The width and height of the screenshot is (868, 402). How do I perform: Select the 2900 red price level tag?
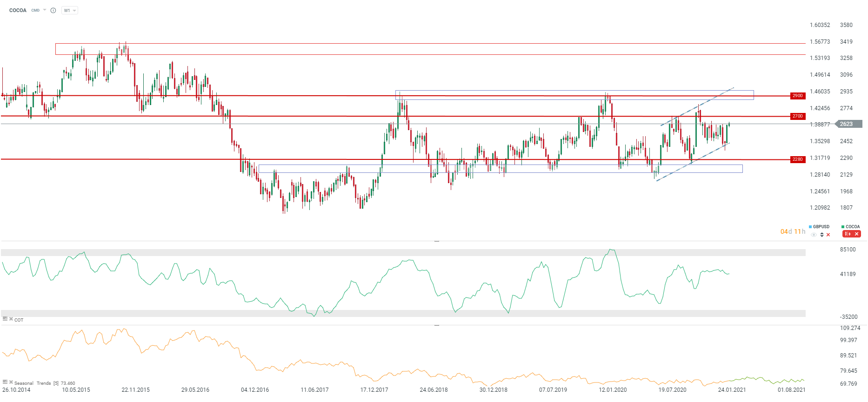[798, 96]
